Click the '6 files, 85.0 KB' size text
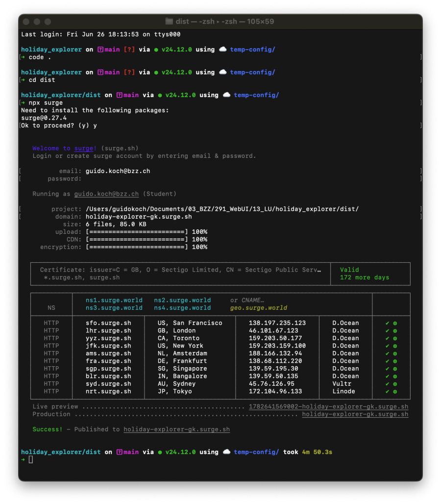Image resolution: width=441 pixels, height=504 pixels. [116, 225]
